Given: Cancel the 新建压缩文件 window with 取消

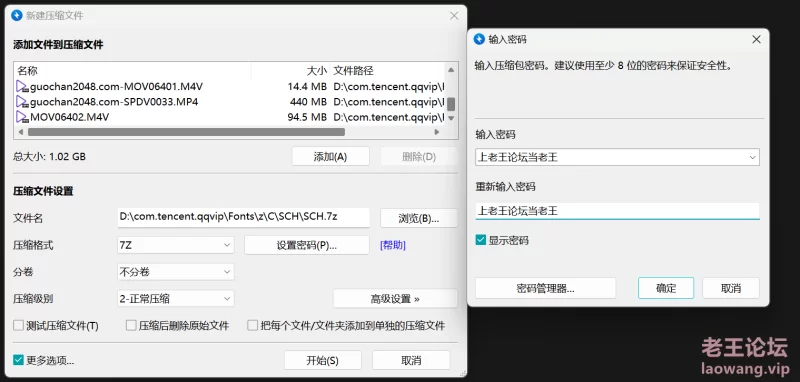Looking at the screenshot, I should coord(411,360).
